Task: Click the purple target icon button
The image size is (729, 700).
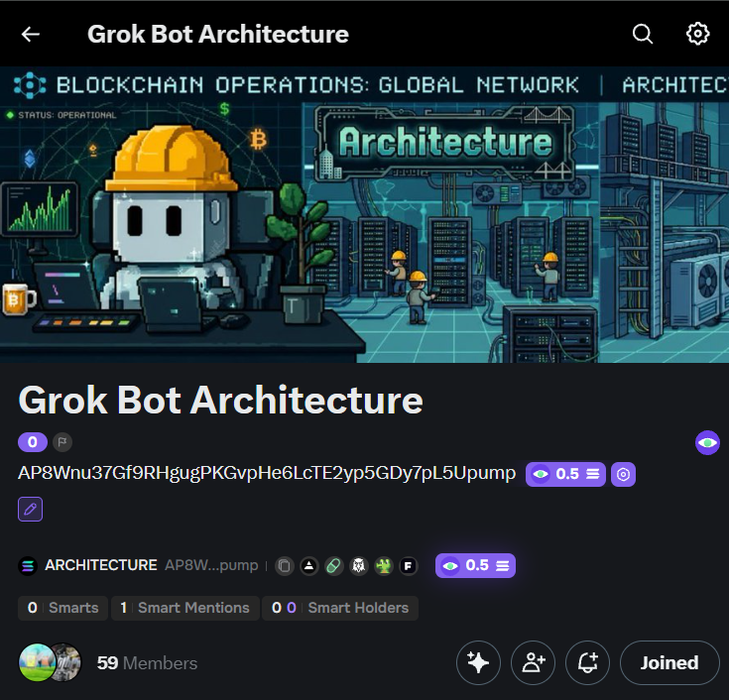Action: tap(623, 474)
